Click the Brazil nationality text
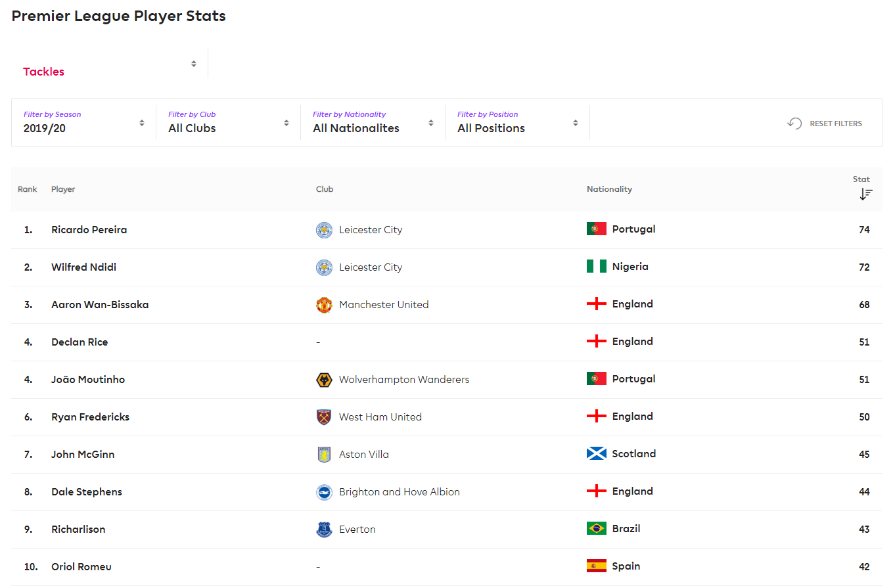Screen dimensions: 893x588 [626, 529]
